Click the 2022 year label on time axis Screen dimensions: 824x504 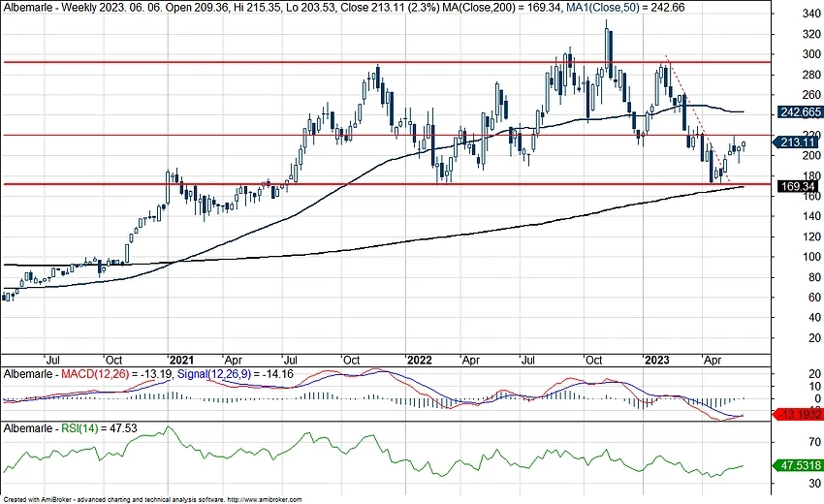420,360
